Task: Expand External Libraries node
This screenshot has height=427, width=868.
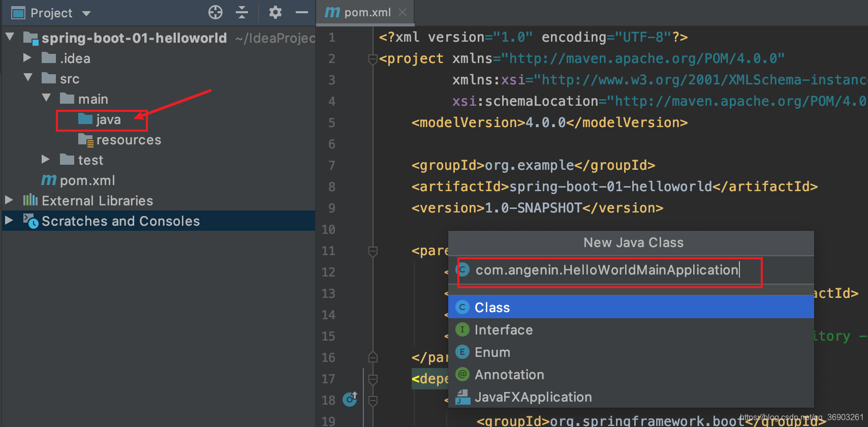Action: [9, 200]
